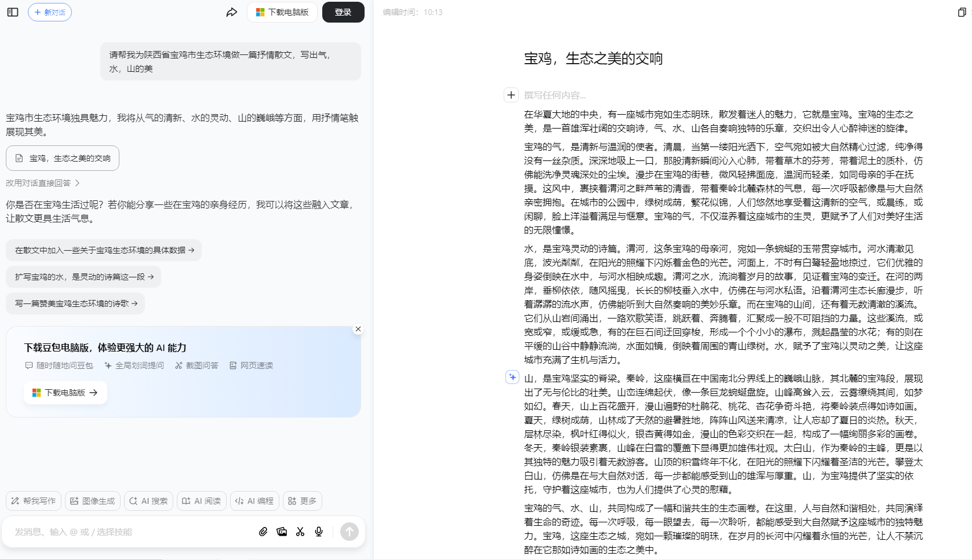Select the 帮我写作 skill

click(x=34, y=501)
